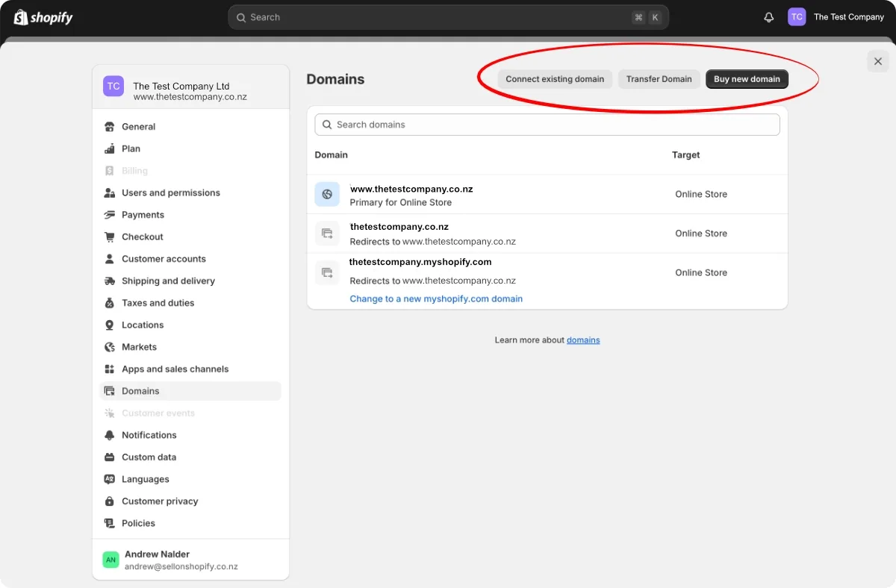Screen dimensions: 896x588
Task: Click the Customer privacy lock icon
Action: pos(110,501)
